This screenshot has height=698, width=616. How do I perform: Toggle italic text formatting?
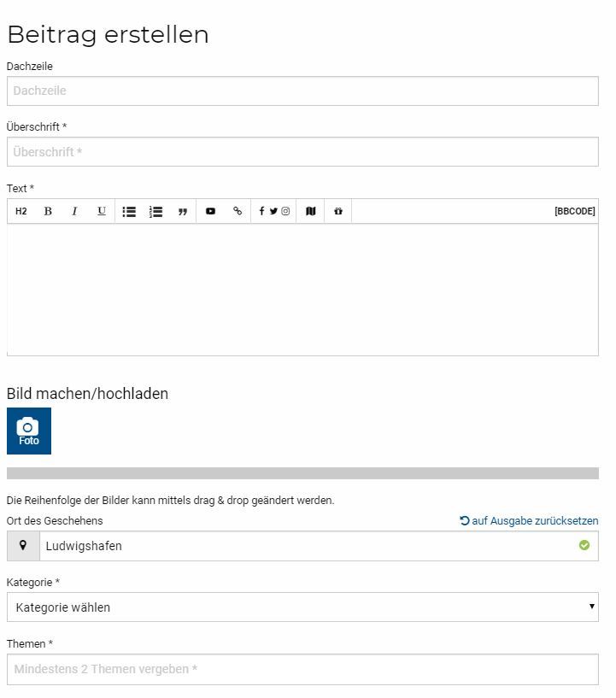(75, 211)
